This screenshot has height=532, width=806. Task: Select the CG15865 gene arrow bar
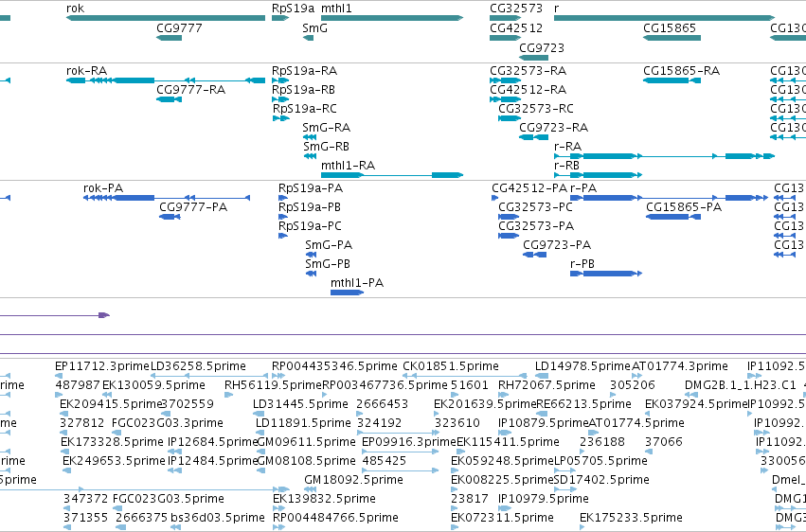tap(672, 38)
